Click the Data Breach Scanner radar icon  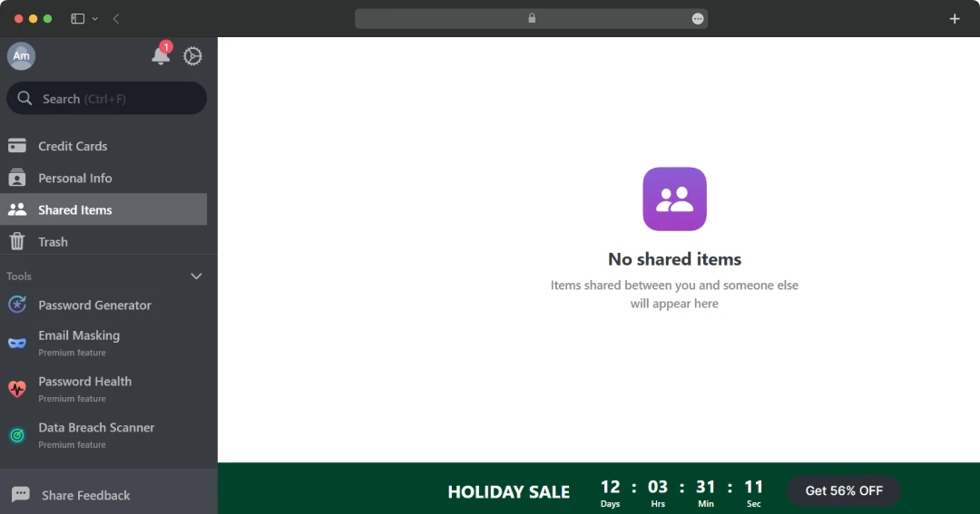click(17, 435)
